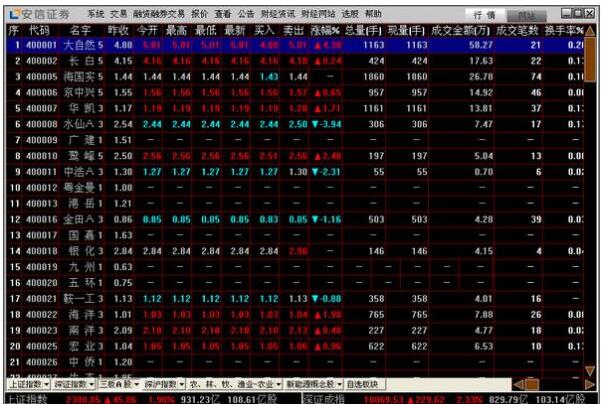Open the 公告 menu
Image resolution: width=601 pixels, height=404 pixels.
coord(246,14)
